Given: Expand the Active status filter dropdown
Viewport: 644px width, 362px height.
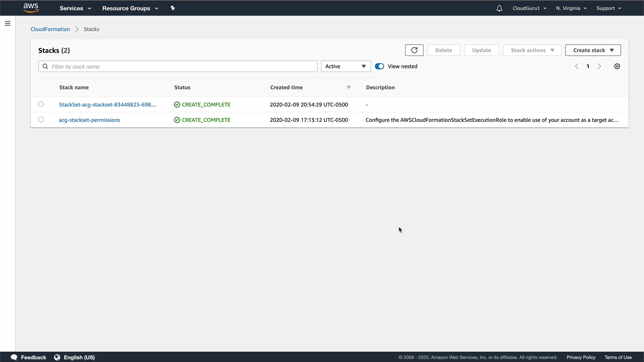Looking at the screenshot, I should click(346, 66).
